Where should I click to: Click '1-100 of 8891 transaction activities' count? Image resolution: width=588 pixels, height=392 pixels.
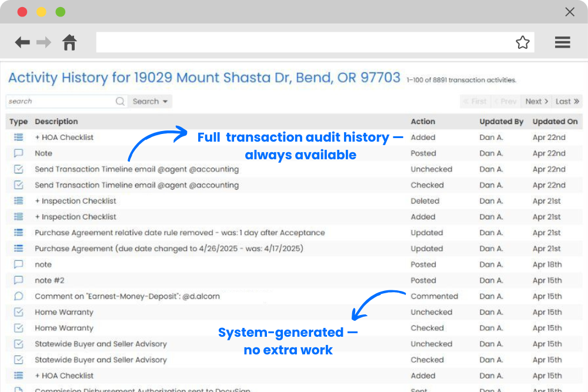[x=461, y=80]
